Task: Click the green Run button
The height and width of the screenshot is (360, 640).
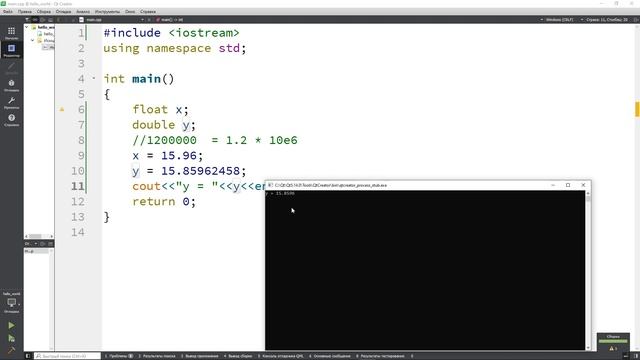Action: tap(11, 325)
